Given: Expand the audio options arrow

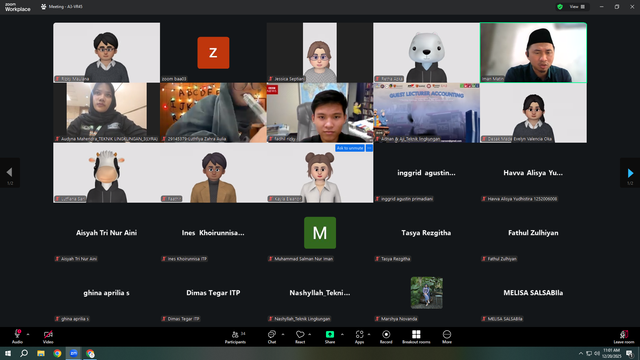Looking at the screenshot, I should click(28, 334).
